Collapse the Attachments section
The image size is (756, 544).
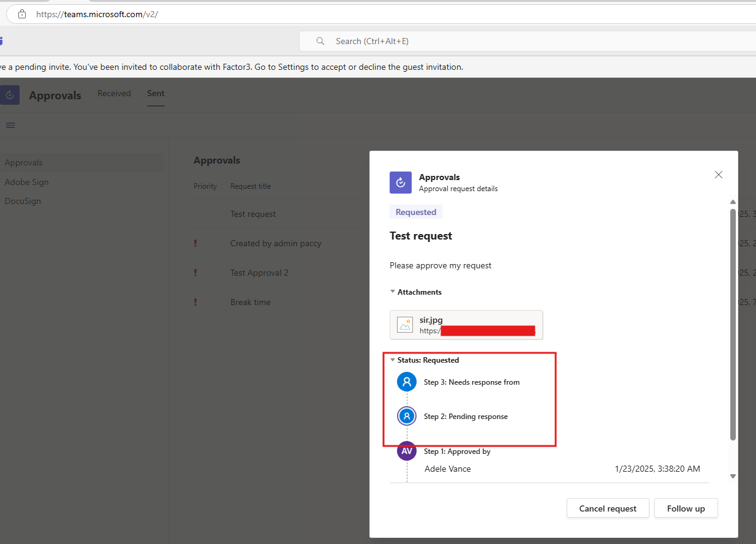(393, 292)
